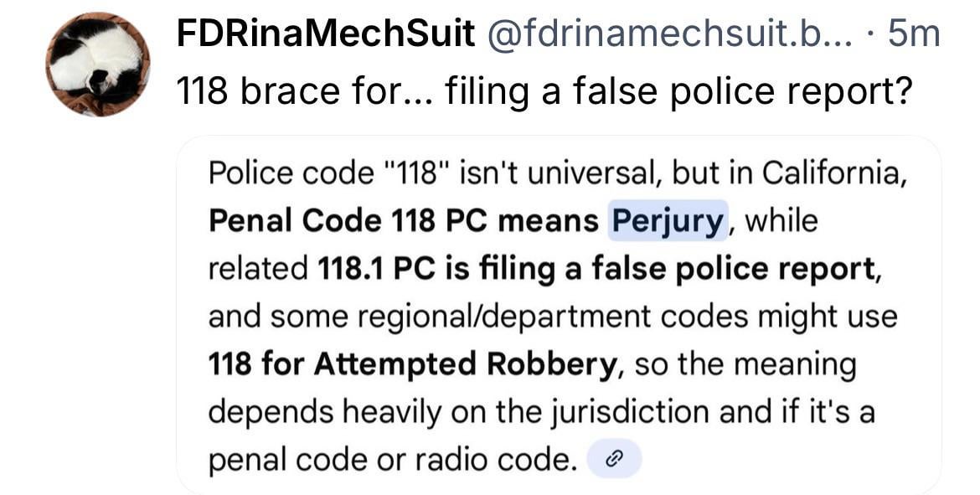The width and height of the screenshot is (980, 495).
Task: Open the post via the 5m timestamp
Action: tap(913, 34)
